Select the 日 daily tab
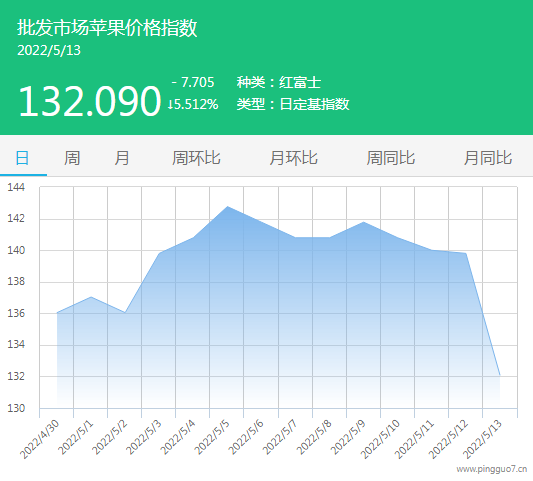The image size is (533, 481). 22,158
